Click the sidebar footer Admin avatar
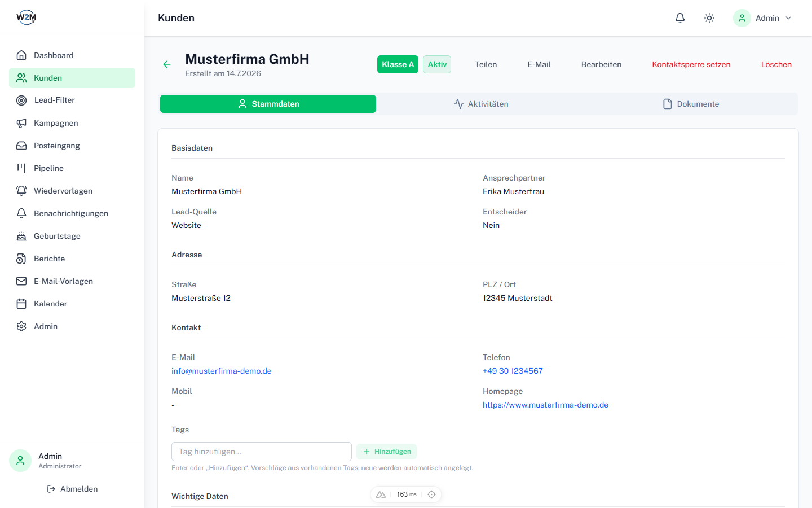 [20, 461]
